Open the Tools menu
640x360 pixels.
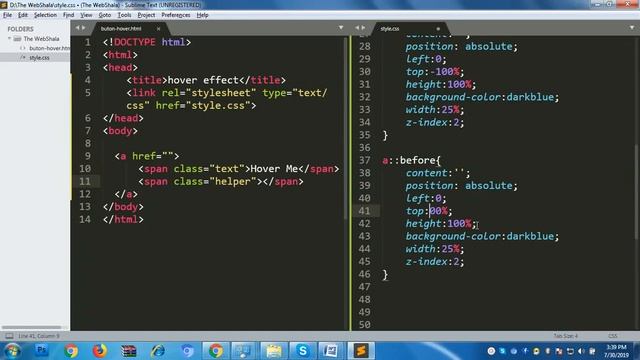point(124,15)
